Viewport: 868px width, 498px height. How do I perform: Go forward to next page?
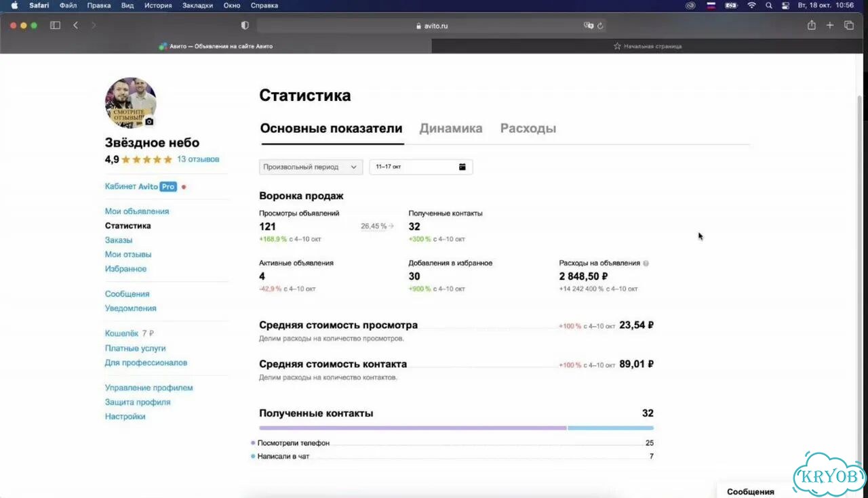point(94,25)
